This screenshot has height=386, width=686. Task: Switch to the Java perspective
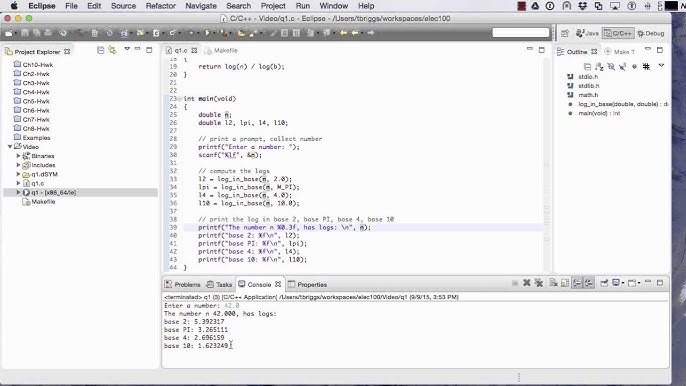pos(587,33)
